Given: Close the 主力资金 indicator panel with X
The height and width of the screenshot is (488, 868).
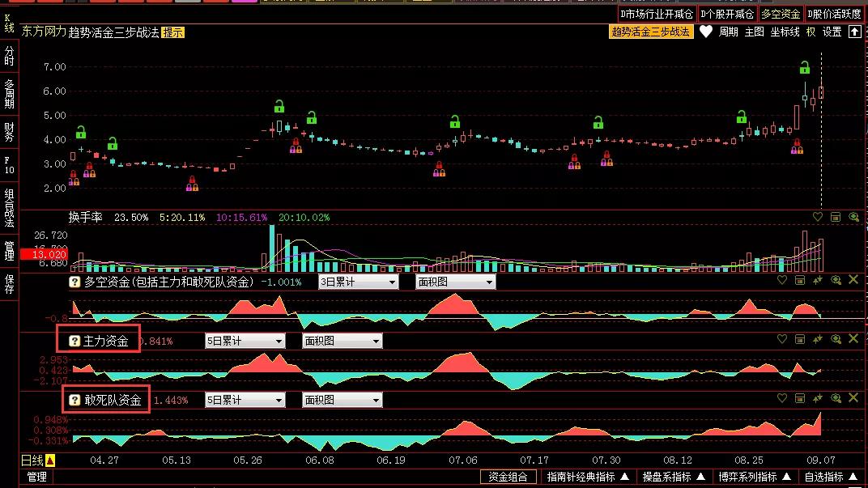Looking at the screenshot, I should (853, 338).
